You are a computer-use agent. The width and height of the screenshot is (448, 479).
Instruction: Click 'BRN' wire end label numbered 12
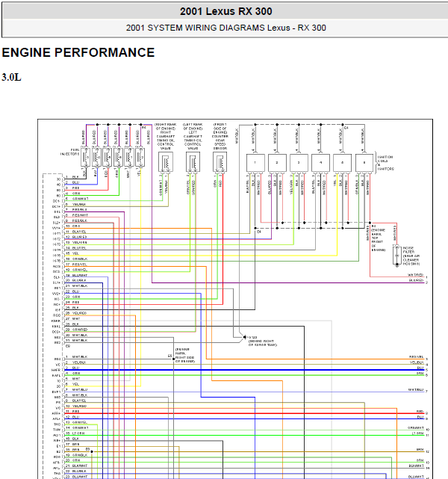coord(420,449)
